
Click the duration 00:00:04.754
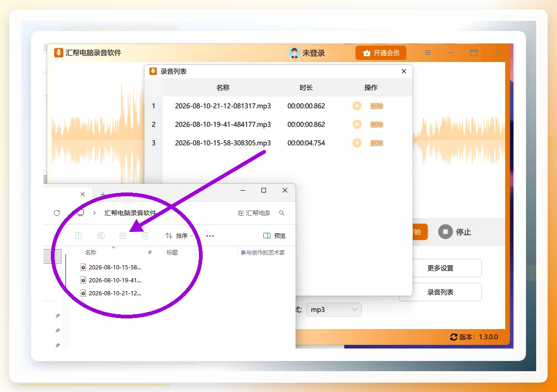306,143
